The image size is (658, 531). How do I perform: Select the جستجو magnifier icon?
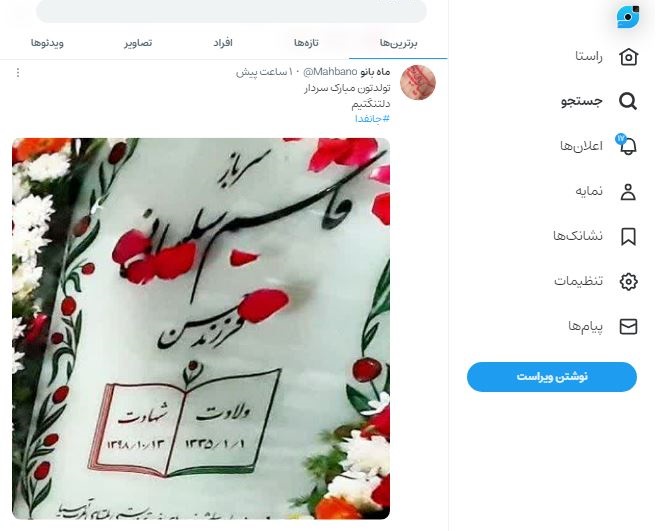[x=628, y=101]
